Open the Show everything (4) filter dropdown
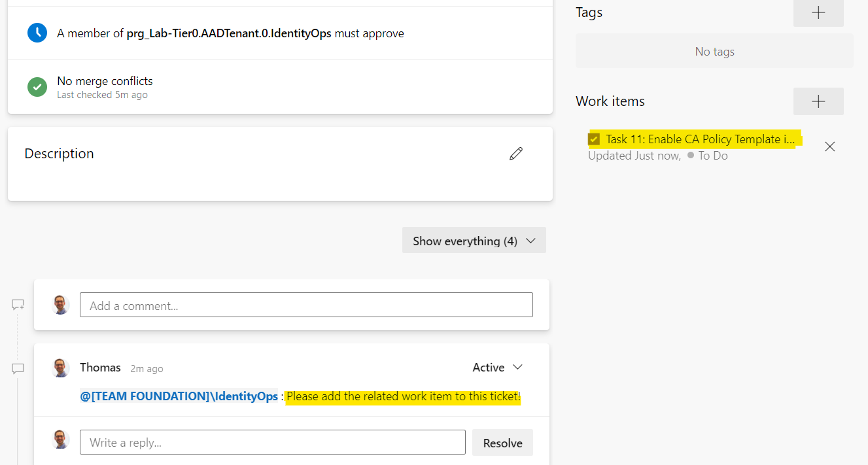 (x=474, y=241)
